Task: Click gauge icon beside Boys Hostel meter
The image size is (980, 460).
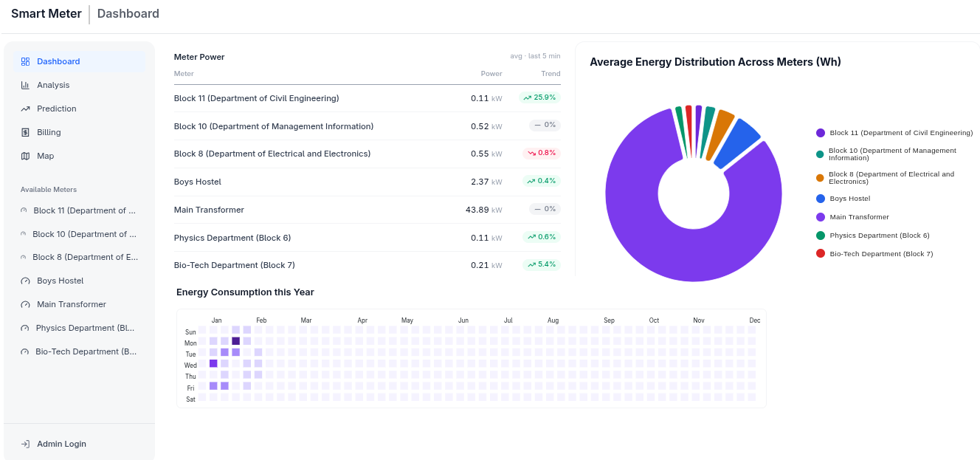Action: [25, 281]
